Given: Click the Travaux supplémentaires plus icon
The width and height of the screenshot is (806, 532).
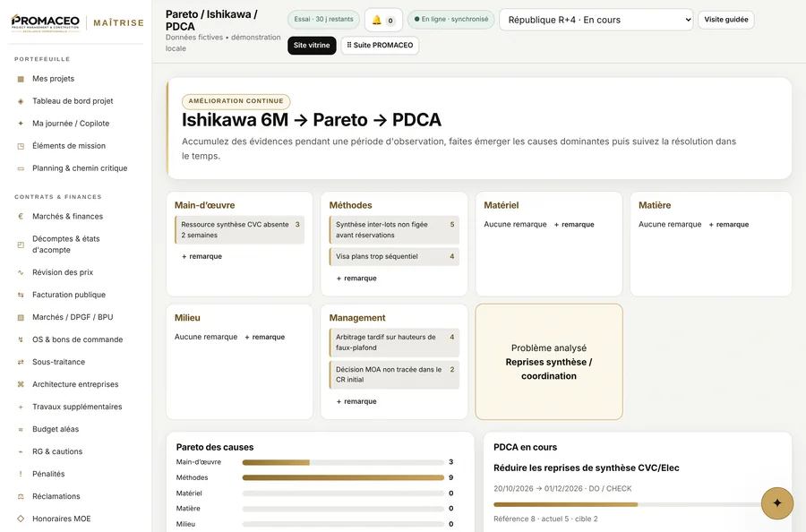Looking at the screenshot, I should 21,408.
